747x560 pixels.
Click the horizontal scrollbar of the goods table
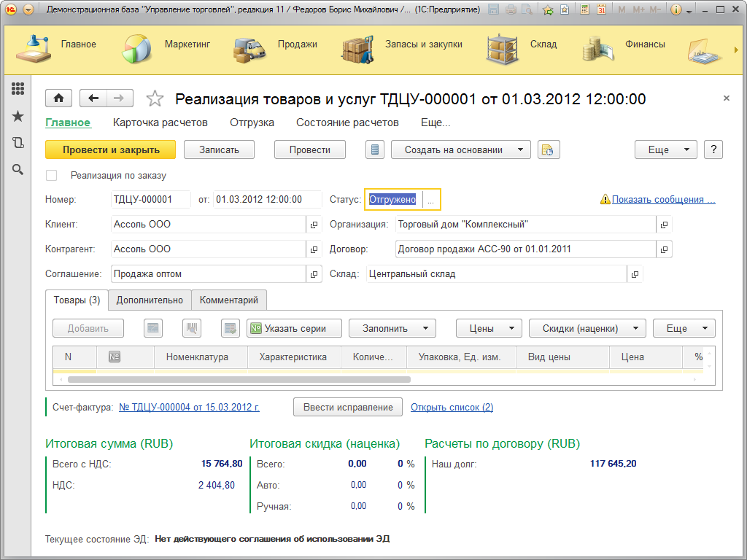[239, 379]
